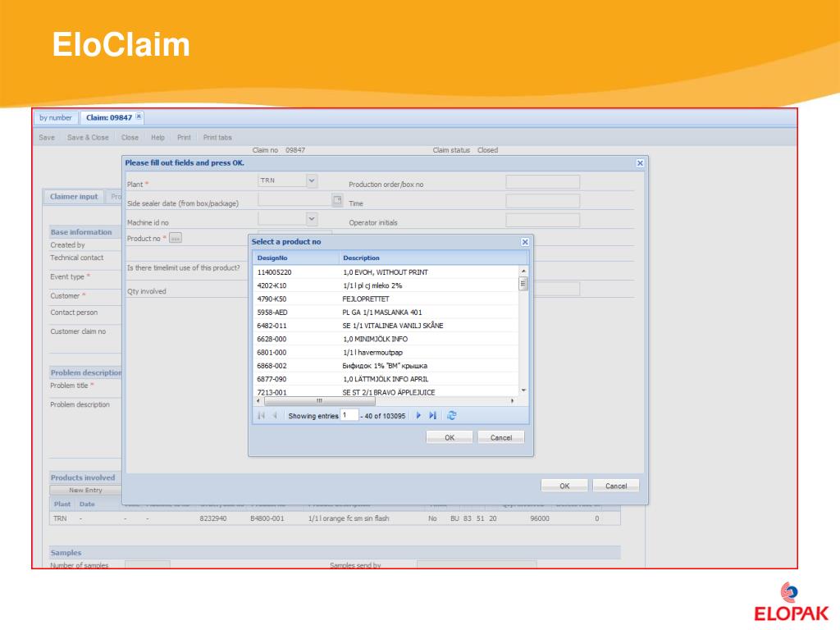Select product row 4790-K50 FEJLOPRETTET

pyautogui.click(x=386, y=299)
